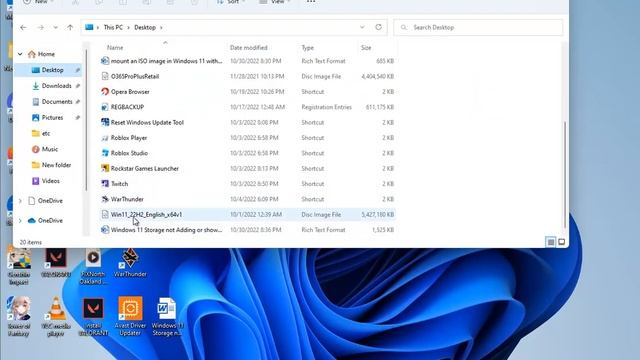Image resolution: width=640 pixels, height=360 pixels.
Task: Click the VLC media player desktop icon
Action: (x=56, y=317)
